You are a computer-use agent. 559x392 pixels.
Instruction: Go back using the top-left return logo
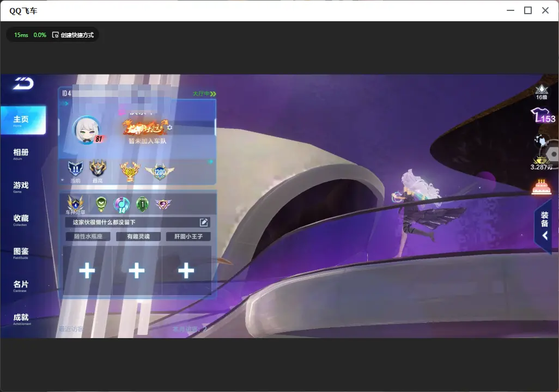pos(23,83)
